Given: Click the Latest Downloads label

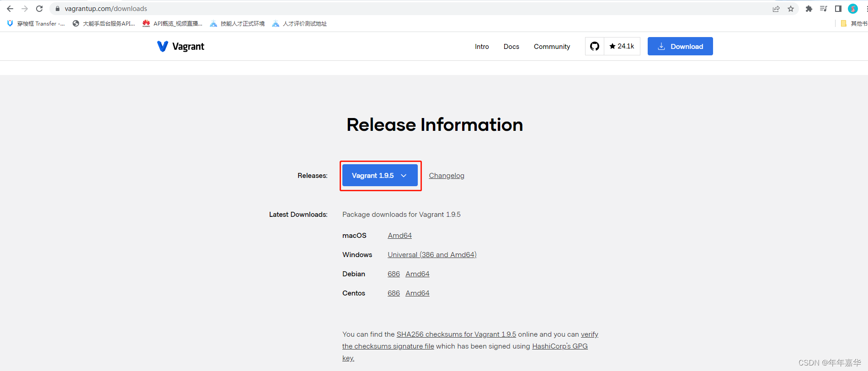Looking at the screenshot, I should pyautogui.click(x=298, y=215).
